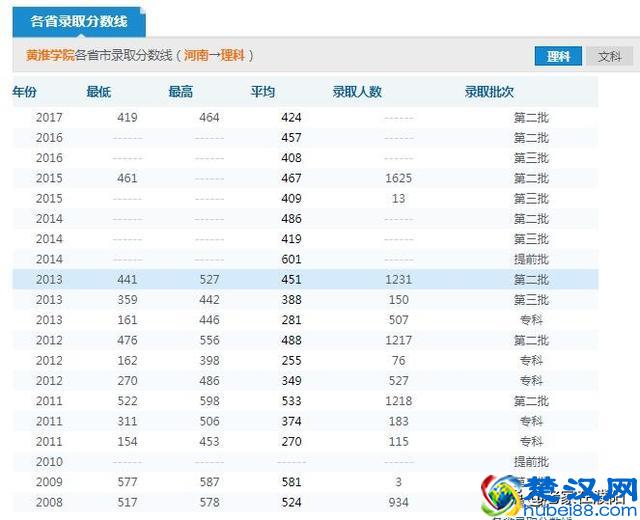Click highest score 464 in 2017 row

[209, 118]
